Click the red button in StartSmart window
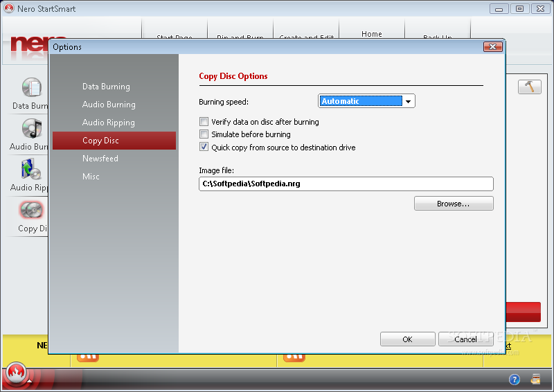Image resolution: width=554 pixels, height=392 pixels. point(523,312)
